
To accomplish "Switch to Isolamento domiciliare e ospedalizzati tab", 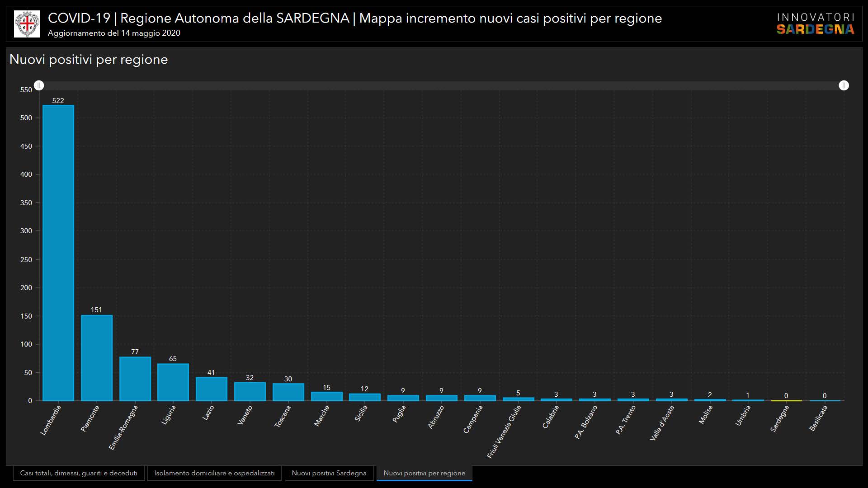I will point(214,473).
